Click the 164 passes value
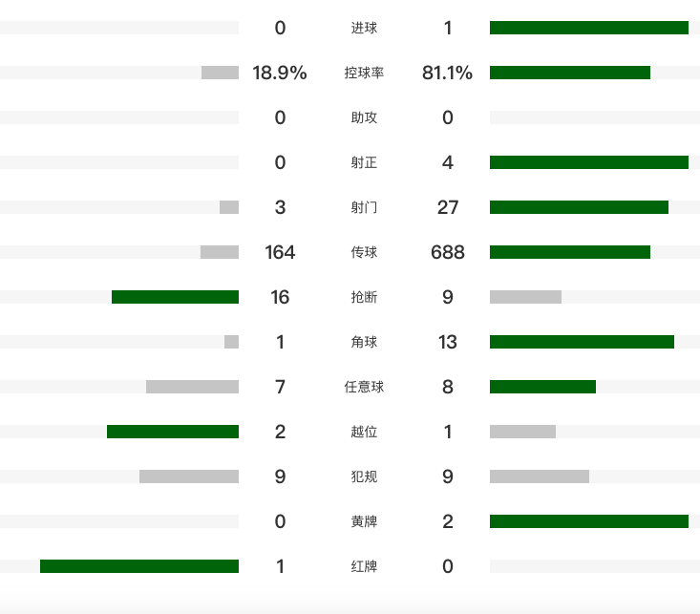The image size is (700, 614). pyautogui.click(x=280, y=252)
